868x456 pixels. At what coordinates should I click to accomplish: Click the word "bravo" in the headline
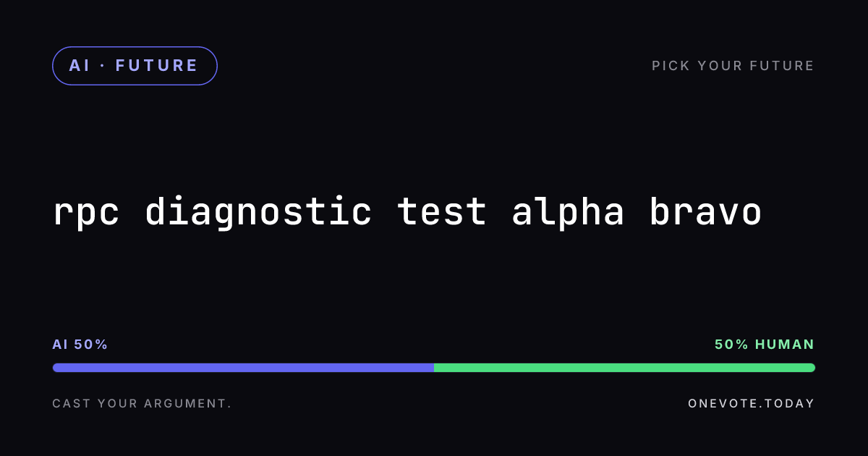pos(705,213)
